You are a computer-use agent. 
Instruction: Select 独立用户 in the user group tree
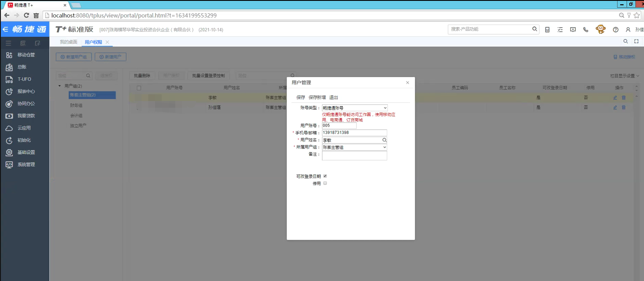[x=78, y=125]
